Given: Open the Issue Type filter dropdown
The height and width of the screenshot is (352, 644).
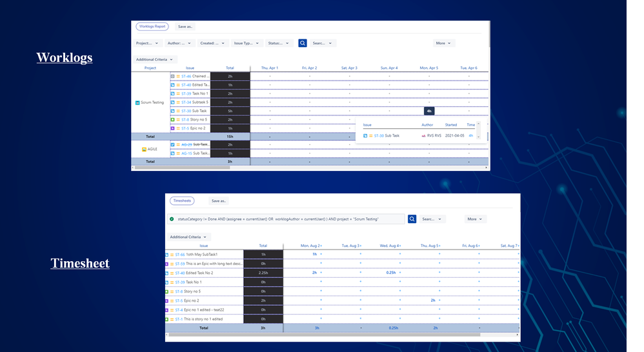Looking at the screenshot, I should click(x=247, y=43).
